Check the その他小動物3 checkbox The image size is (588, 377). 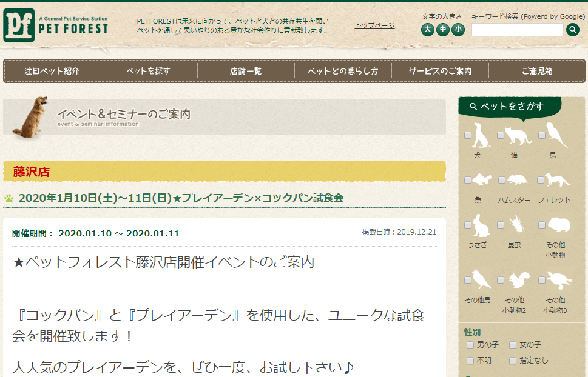(542, 280)
